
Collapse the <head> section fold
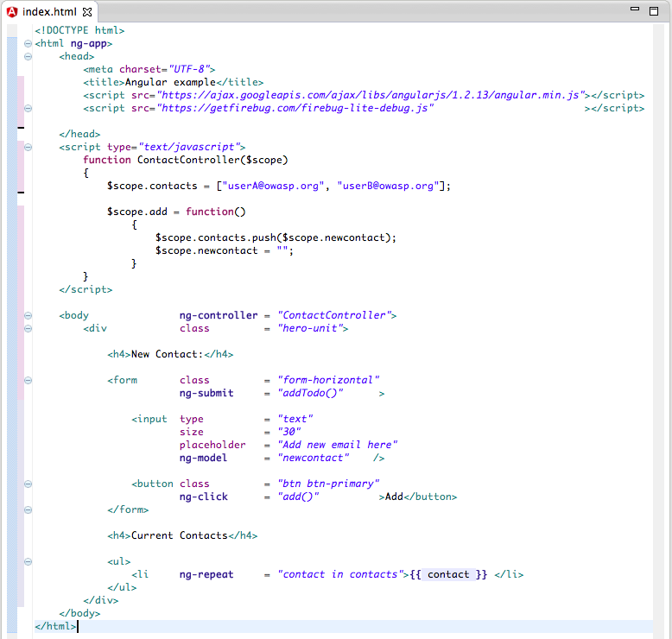coord(29,56)
